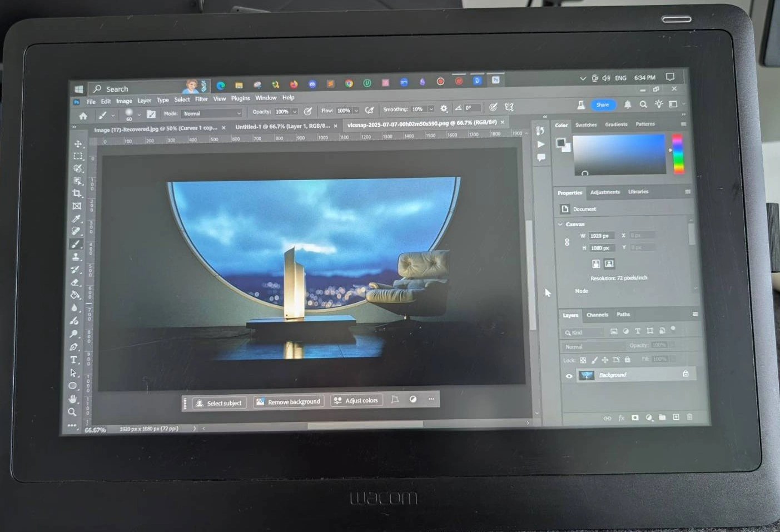Open layer style fx menu

[x=621, y=418]
